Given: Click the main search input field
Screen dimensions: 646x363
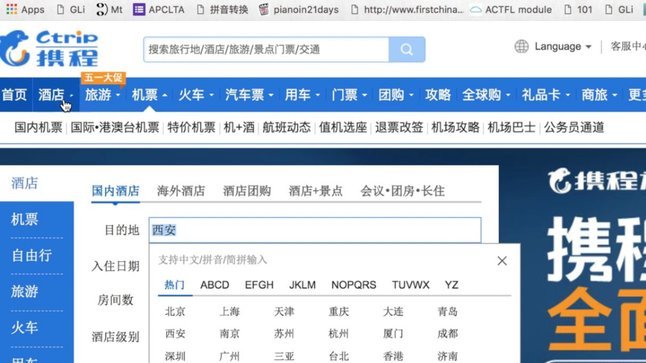Looking at the screenshot, I should (266, 49).
